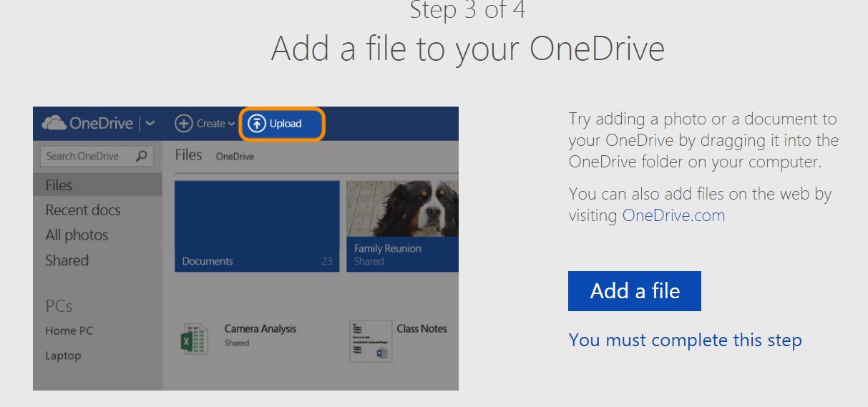This screenshot has width=868, height=407.
Task: Open the Class Notes Word document icon
Action: pyautogui.click(x=370, y=340)
